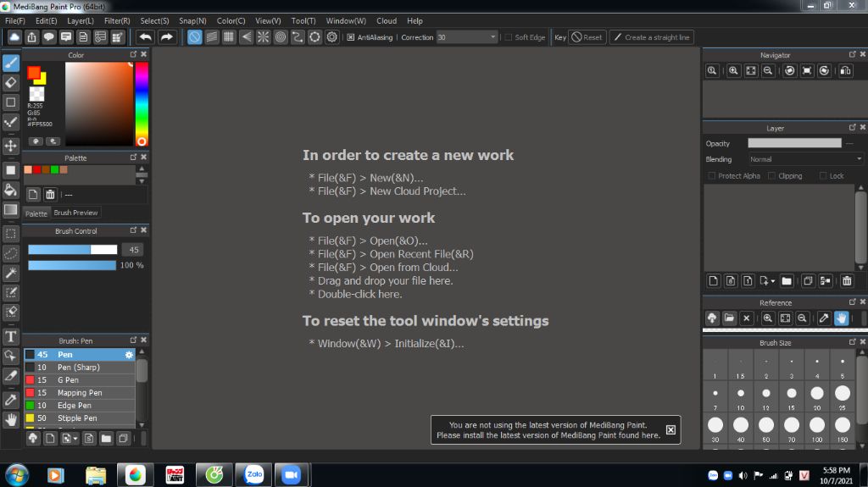The image size is (868, 487).
Task: Adjust the brush opacity 100% slider
Action: pos(72,265)
